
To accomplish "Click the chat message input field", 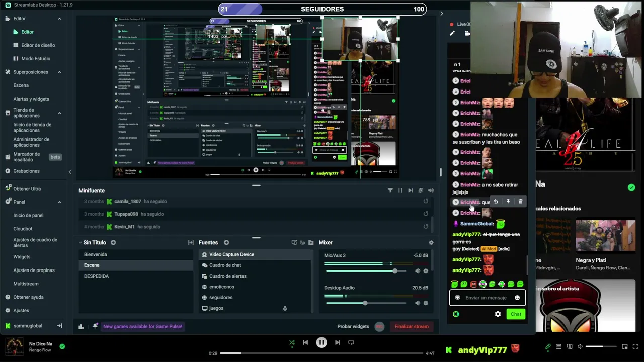I will pyautogui.click(x=488, y=298).
